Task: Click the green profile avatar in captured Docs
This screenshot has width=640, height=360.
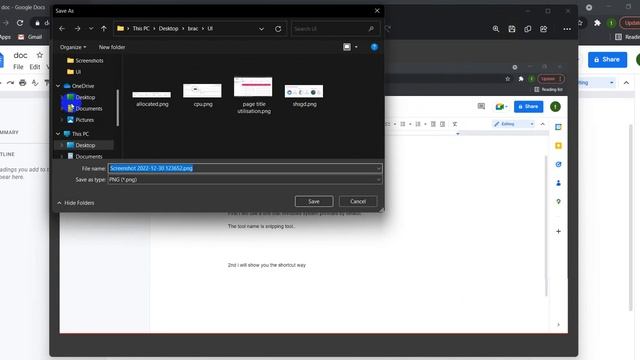Action: coord(555,107)
